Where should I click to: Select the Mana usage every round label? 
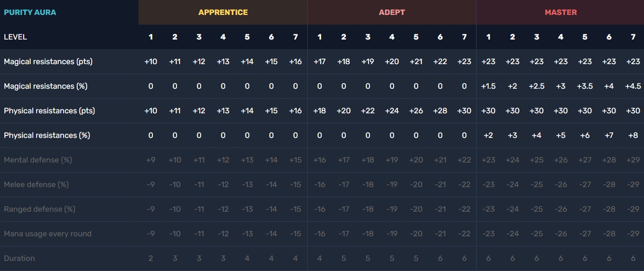[47, 234]
